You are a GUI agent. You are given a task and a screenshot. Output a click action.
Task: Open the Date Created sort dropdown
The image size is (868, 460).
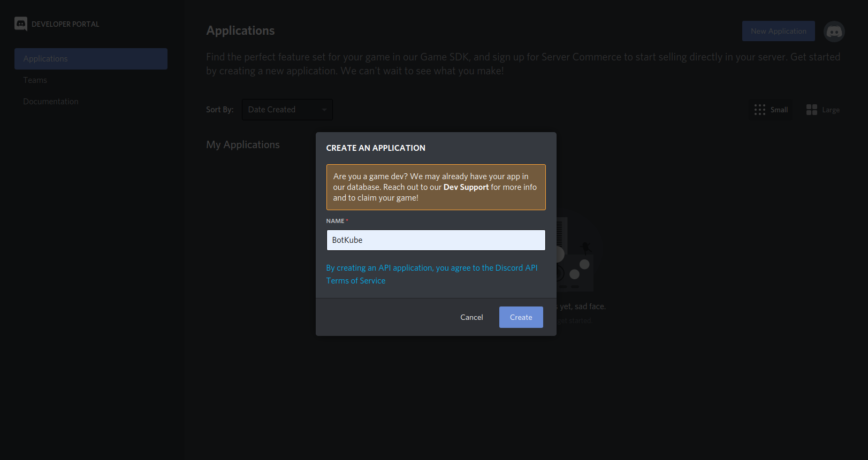coord(287,110)
